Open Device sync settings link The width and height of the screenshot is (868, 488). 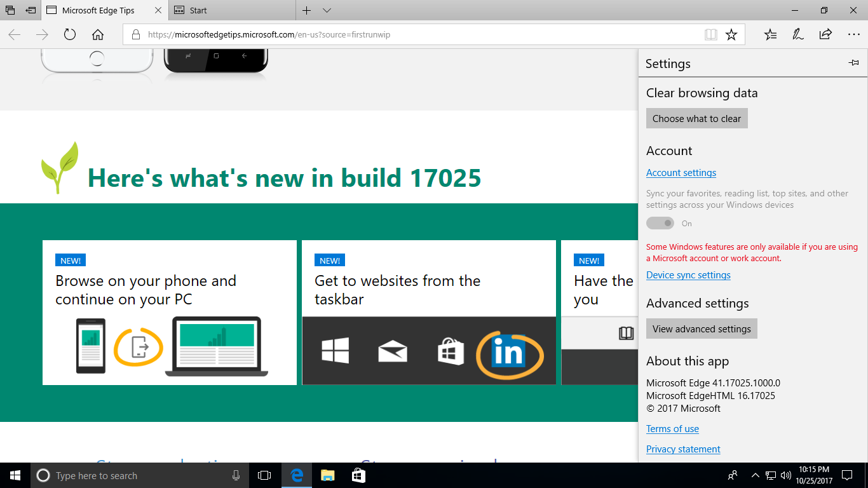[x=688, y=275]
